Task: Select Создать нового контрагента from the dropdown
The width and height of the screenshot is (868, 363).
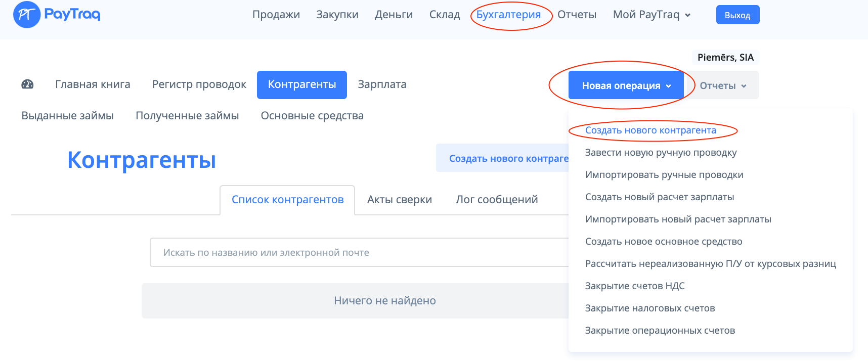Action: [650, 130]
